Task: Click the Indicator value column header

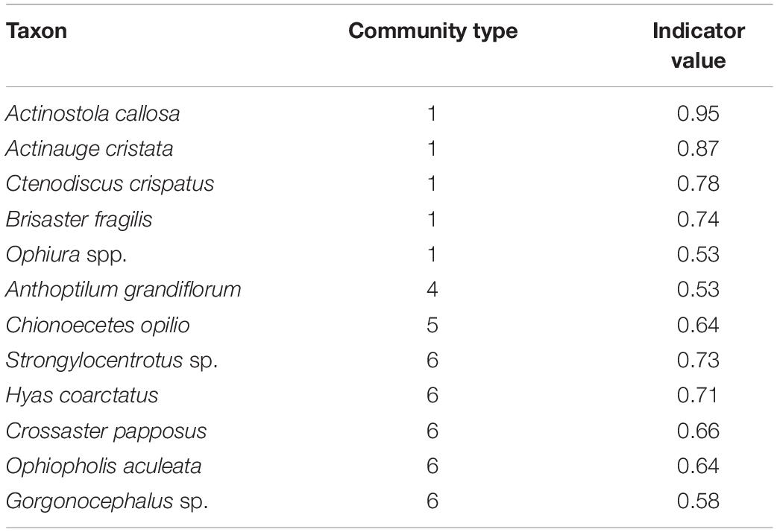Action: click(698, 45)
